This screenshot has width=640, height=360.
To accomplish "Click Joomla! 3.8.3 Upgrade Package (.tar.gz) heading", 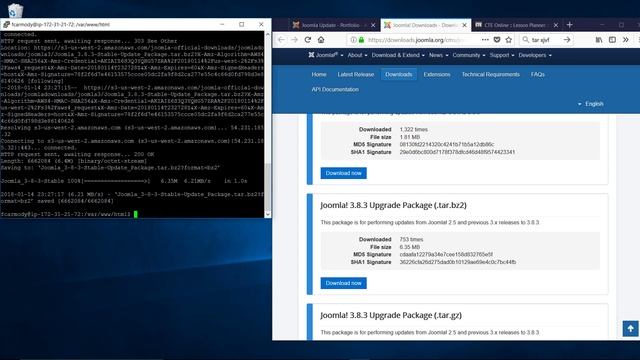I will (391, 315).
